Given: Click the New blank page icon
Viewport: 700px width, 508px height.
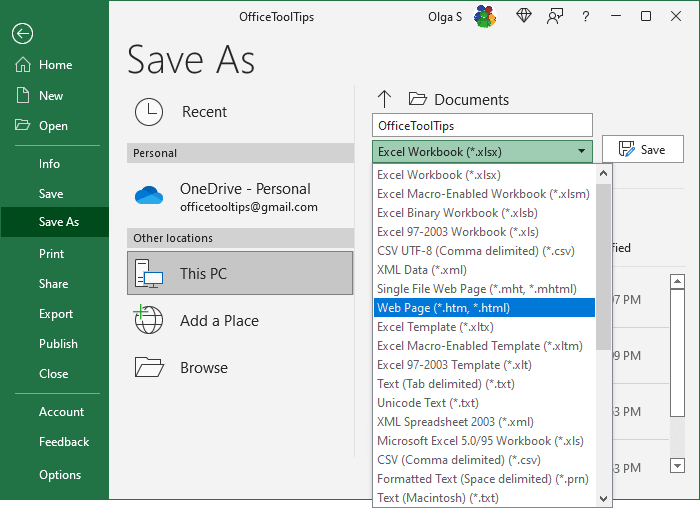Looking at the screenshot, I should click(23, 96).
